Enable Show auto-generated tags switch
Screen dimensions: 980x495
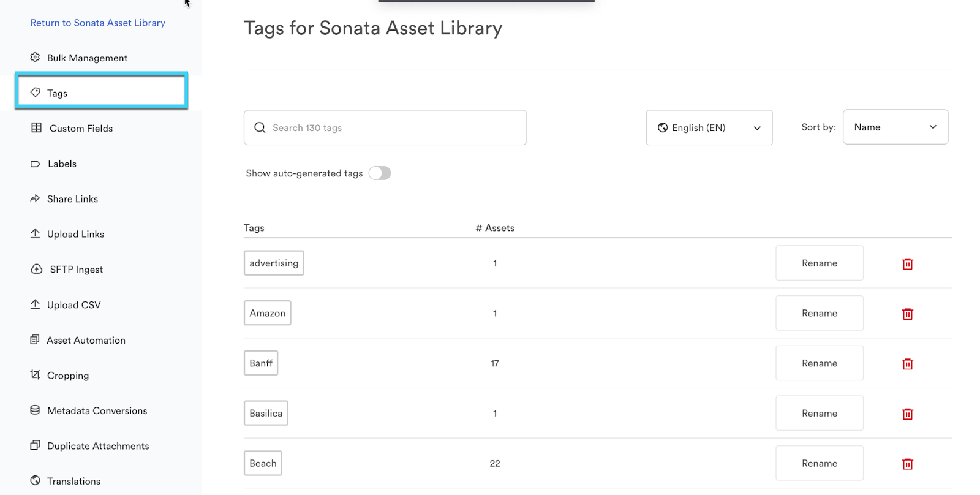click(x=380, y=173)
